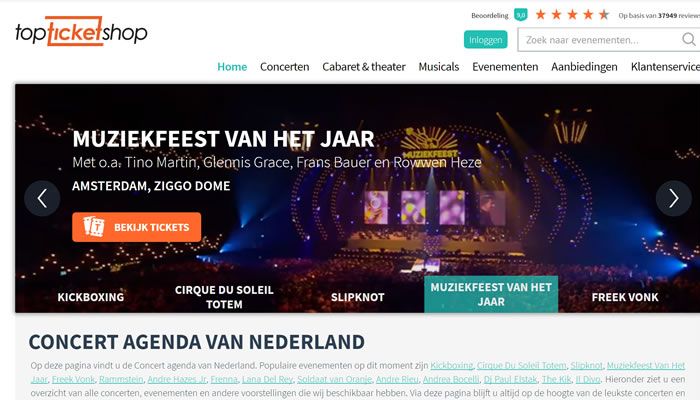
Task: Click the Bekijk Tickets button
Action: (137, 227)
